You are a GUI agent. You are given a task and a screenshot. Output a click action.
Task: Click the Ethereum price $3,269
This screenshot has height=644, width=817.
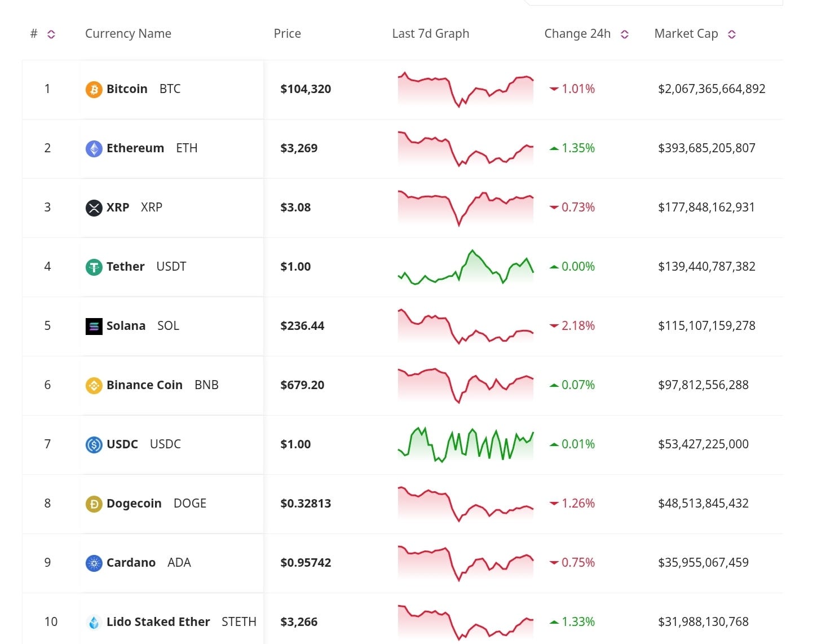click(x=299, y=148)
